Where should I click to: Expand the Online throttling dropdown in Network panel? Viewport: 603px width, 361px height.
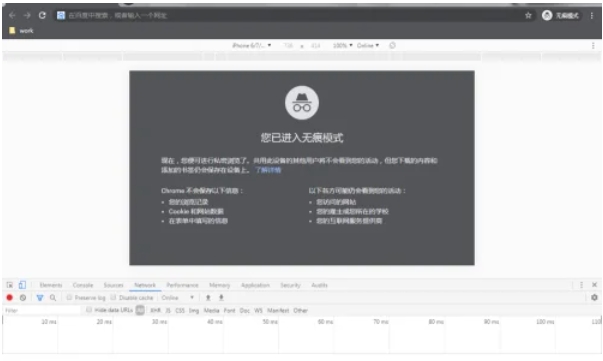point(178,298)
